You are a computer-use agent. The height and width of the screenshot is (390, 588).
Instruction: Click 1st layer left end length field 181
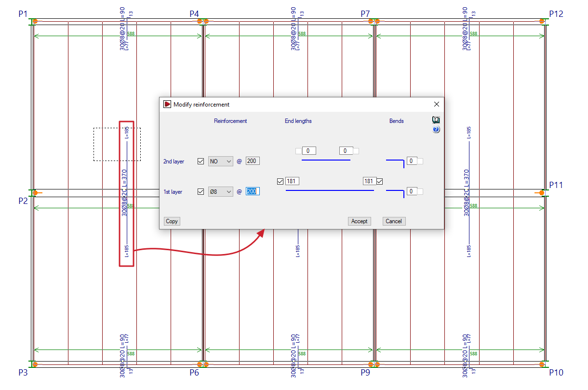coord(292,181)
